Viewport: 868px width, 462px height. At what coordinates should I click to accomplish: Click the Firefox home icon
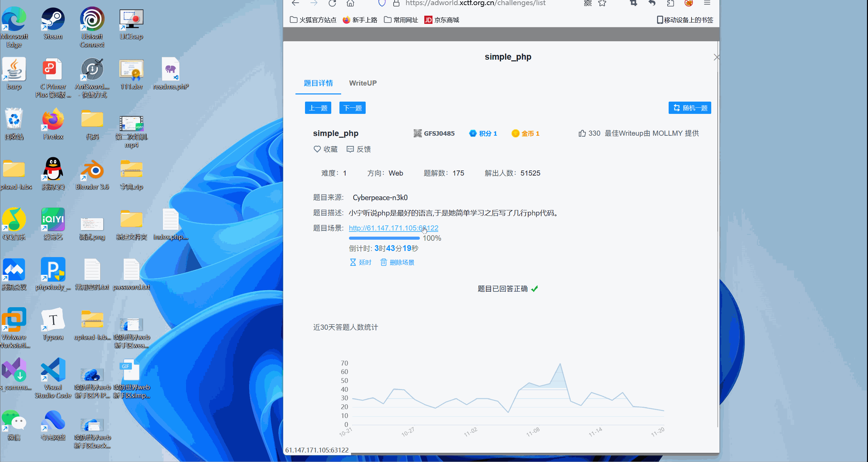click(351, 3)
